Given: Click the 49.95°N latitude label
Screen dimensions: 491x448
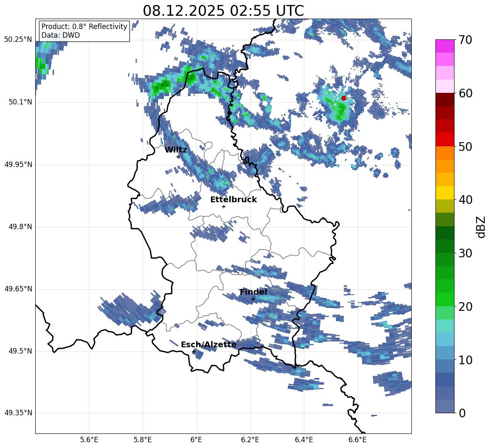Looking at the screenshot, I should [x=18, y=164].
